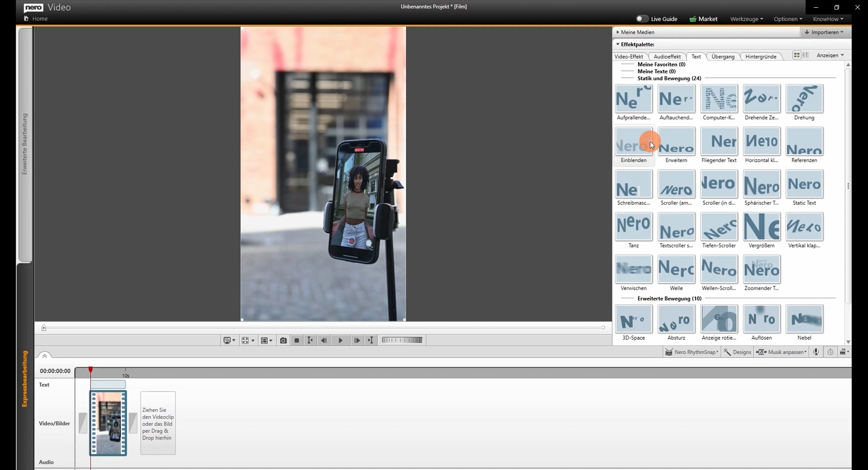Image resolution: width=868 pixels, height=470 pixels.
Task: Switch to Video-Effekt tab
Action: (628, 56)
